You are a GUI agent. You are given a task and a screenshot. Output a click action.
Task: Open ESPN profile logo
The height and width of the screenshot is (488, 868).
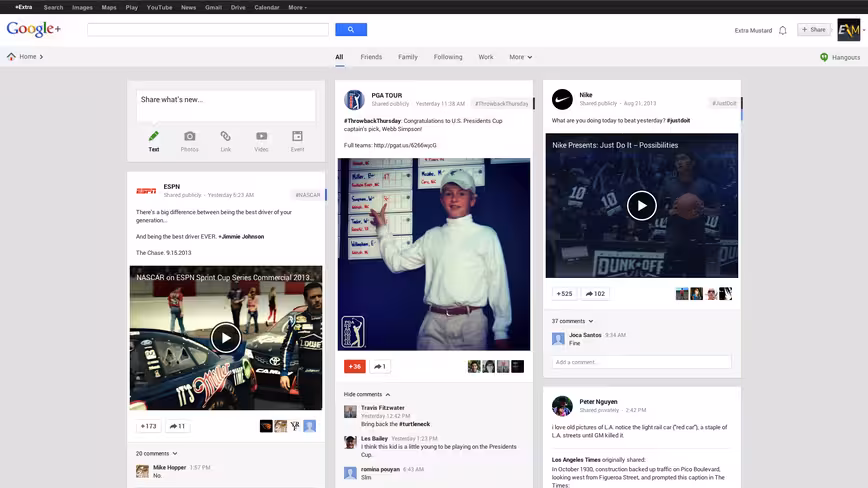[146, 191]
